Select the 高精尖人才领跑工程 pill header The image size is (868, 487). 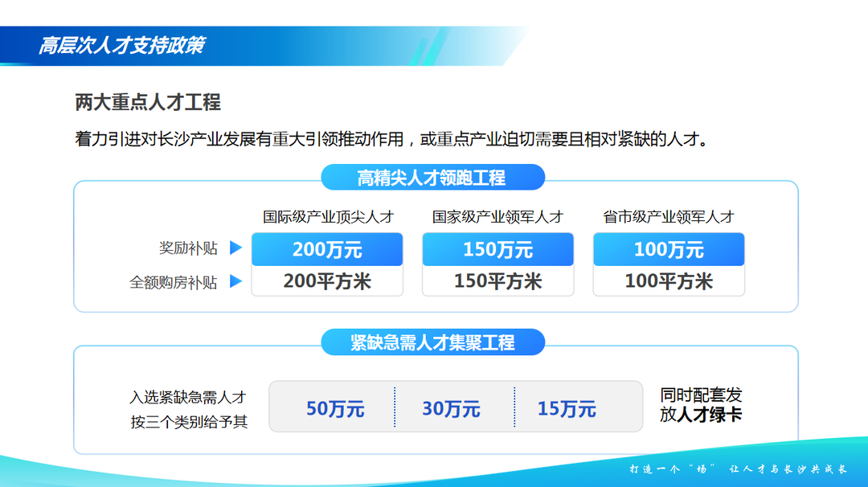(432, 178)
